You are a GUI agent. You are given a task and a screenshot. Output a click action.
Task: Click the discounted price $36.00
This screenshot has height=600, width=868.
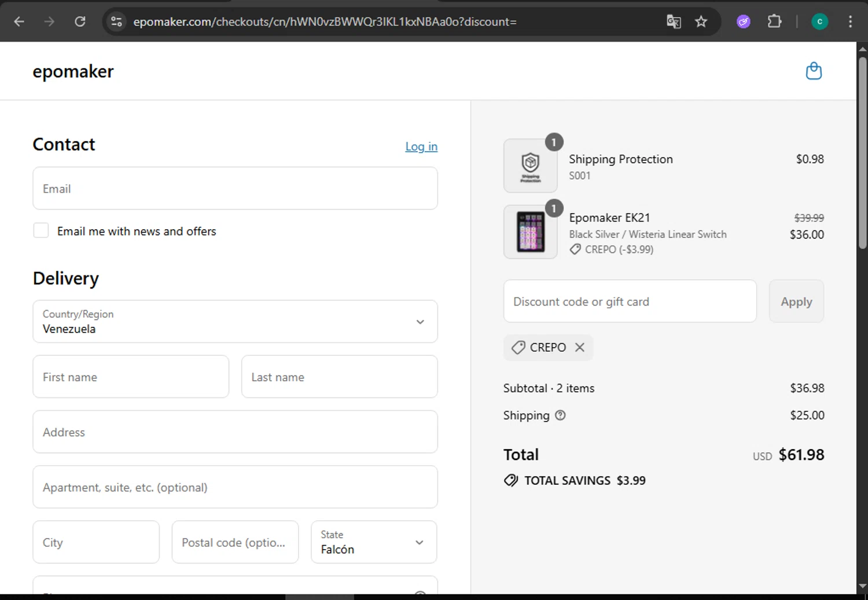pyautogui.click(x=807, y=234)
